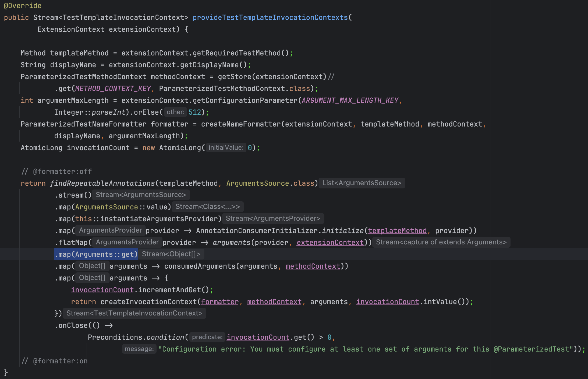Click the underlined templateMethod reference
The image size is (588, 379).
coord(397,231)
